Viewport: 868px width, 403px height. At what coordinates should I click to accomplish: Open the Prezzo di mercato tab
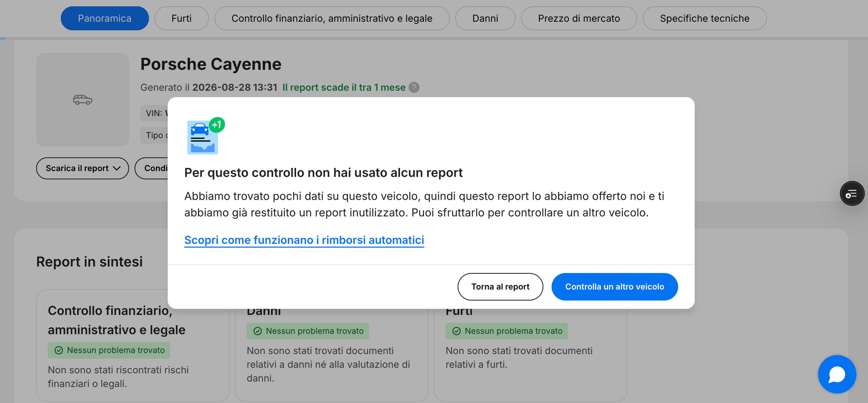click(x=579, y=18)
